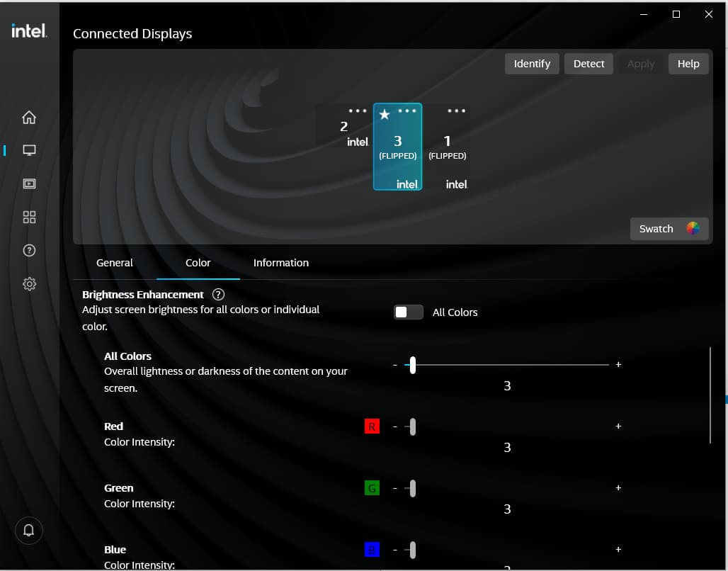Viewport: 728px width, 571px height.
Task: Open three-dot menu on display 1
Action: [457, 111]
